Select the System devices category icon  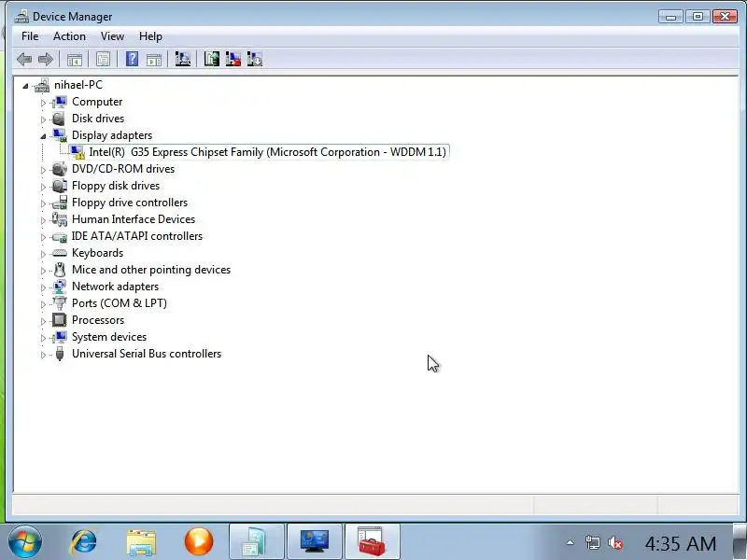(x=60, y=337)
